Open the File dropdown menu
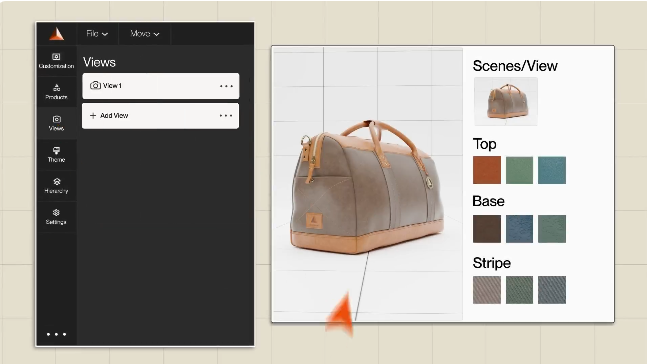 pyautogui.click(x=97, y=33)
